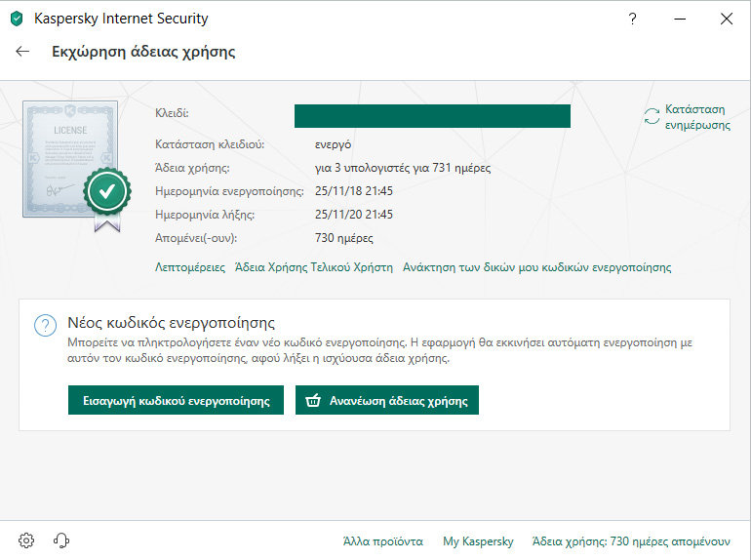
Task: Click the question mark circle beside Νέος κωδικός ενεργοποίησης
Action: (46, 325)
